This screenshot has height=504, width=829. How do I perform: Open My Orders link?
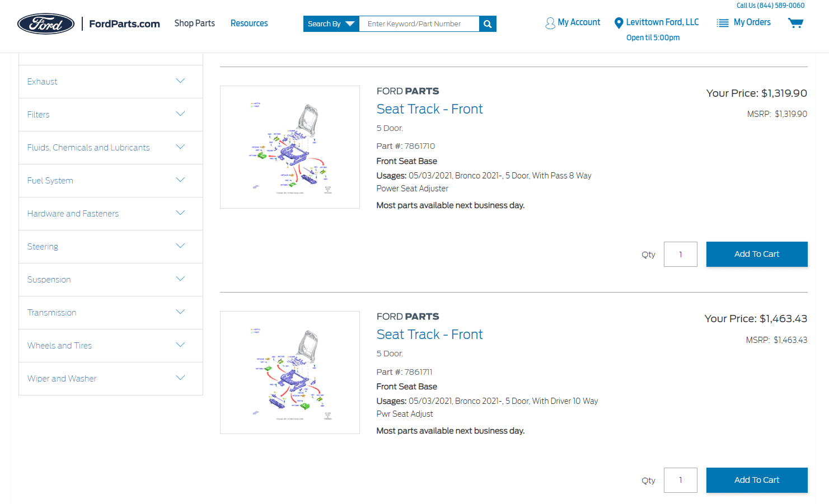752,22
